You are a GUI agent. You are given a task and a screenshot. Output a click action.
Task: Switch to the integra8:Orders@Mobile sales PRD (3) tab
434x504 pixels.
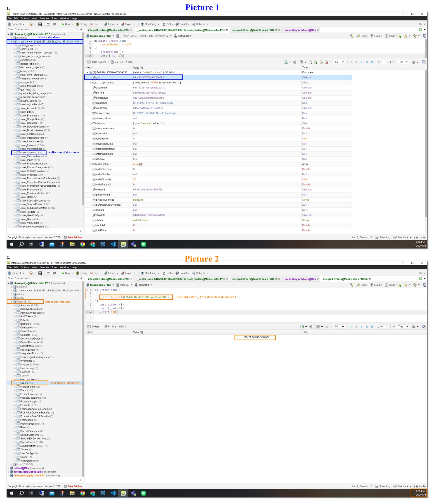tap(345, 279)
